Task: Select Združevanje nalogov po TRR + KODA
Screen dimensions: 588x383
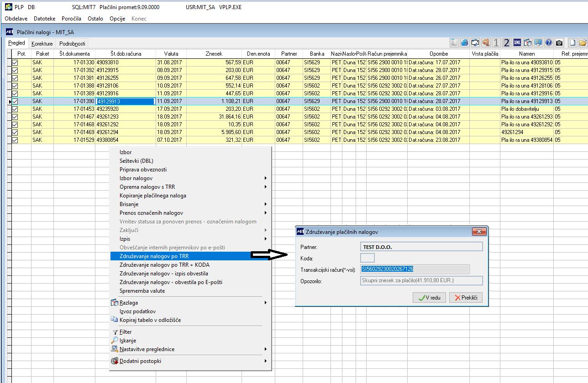Action: (x=164, y=265)
